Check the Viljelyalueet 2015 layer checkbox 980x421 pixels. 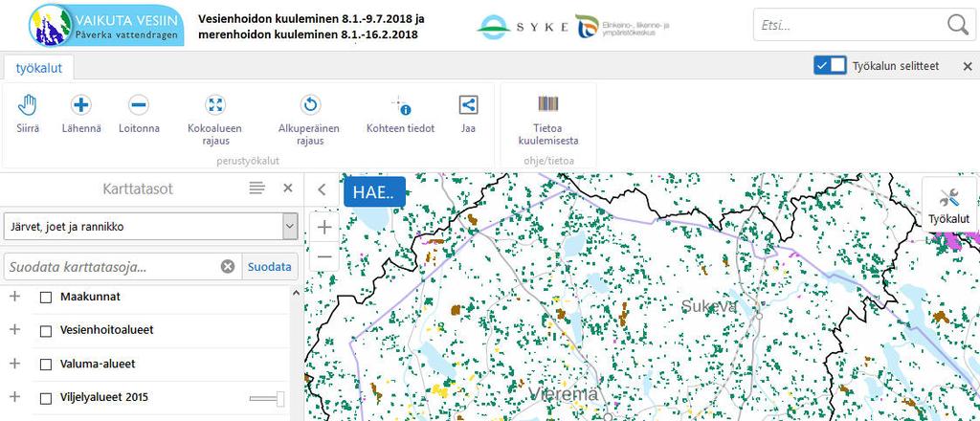pos(46,398)
